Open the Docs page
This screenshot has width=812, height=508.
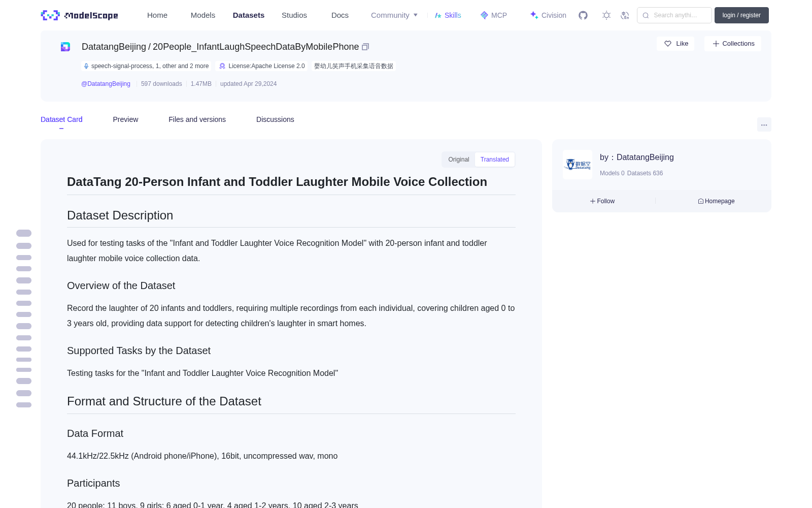point(340,15)
